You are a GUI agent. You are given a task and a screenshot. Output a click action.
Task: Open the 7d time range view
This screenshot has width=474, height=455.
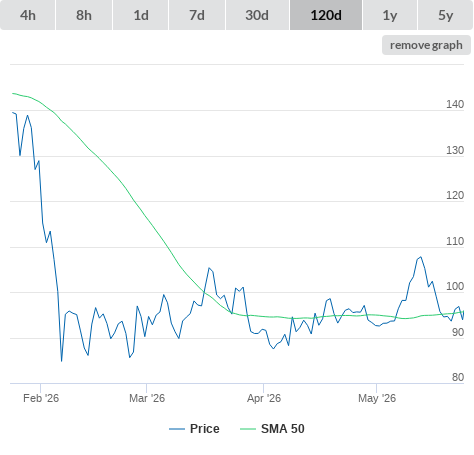click(197, 15)
